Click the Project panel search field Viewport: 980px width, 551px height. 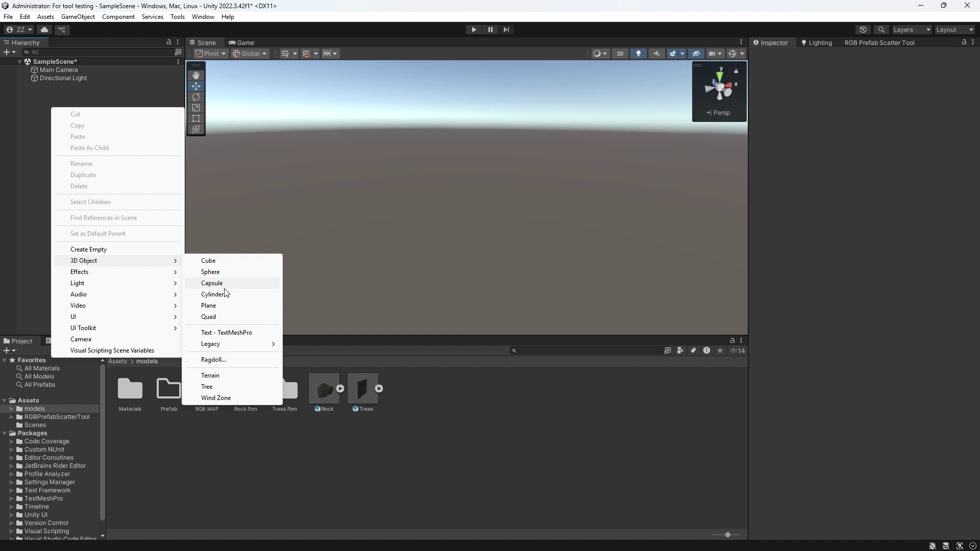click(x=587, y=350)
